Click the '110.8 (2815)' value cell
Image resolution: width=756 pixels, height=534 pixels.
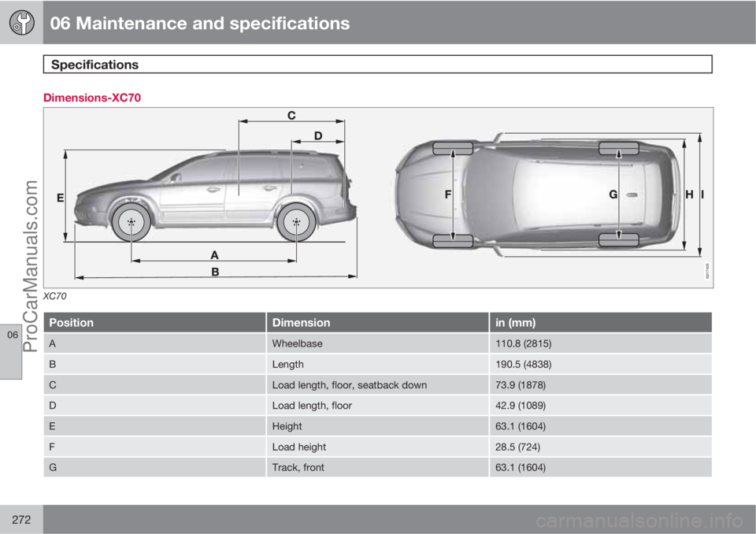pos(601,343)
